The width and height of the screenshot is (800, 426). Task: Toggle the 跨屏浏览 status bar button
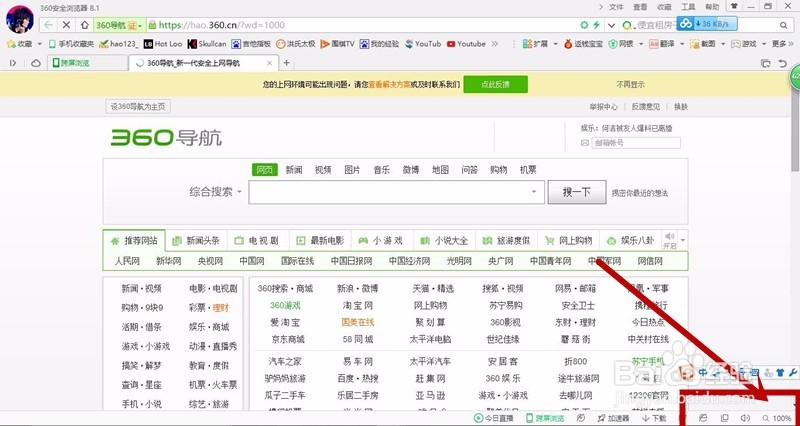click(x=545, y=418)
